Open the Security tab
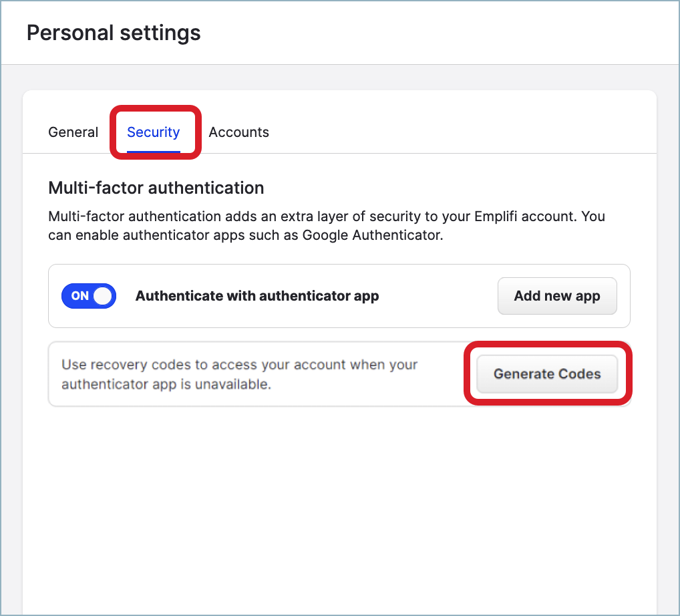The width and height of the screenshot is (680, 616). tap(153, 132)
